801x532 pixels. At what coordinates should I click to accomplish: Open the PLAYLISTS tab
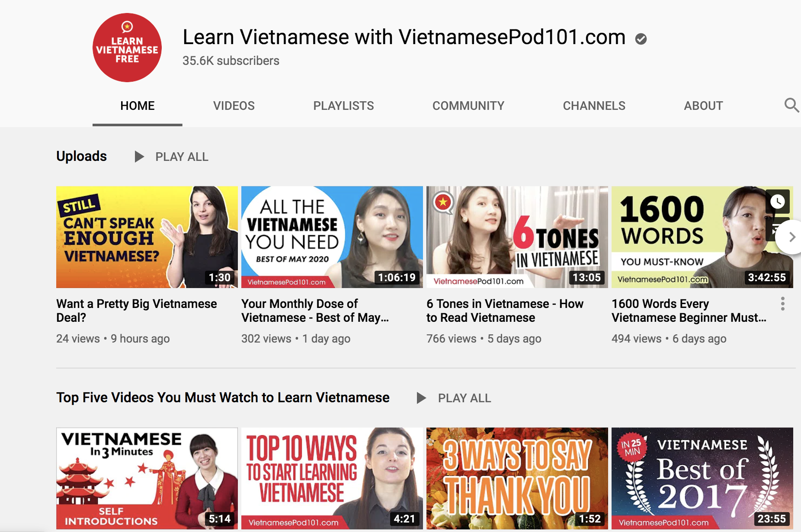pos(343,106)
